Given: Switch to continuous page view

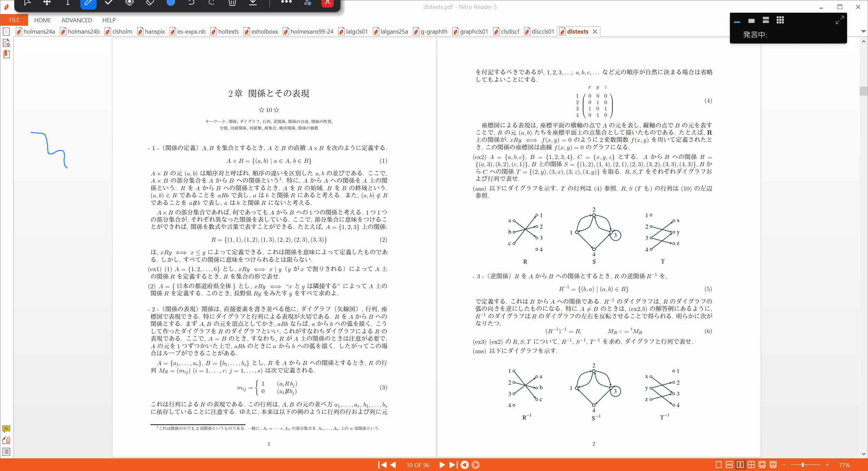Looking at the screenshot, I should 729,465.
